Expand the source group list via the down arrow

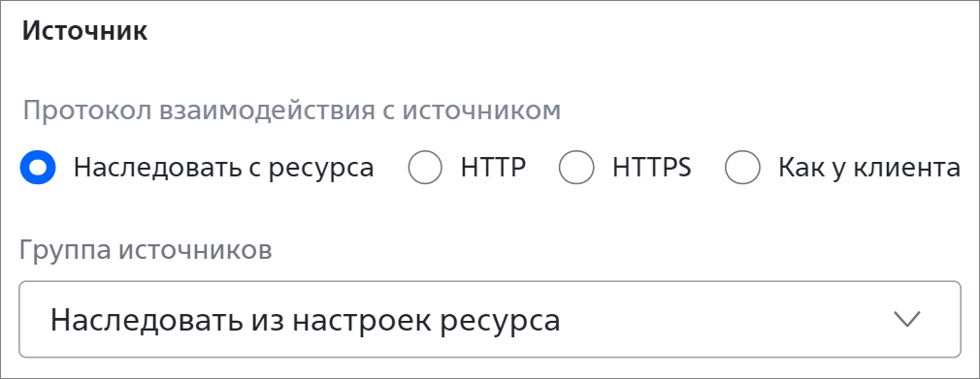907,319
